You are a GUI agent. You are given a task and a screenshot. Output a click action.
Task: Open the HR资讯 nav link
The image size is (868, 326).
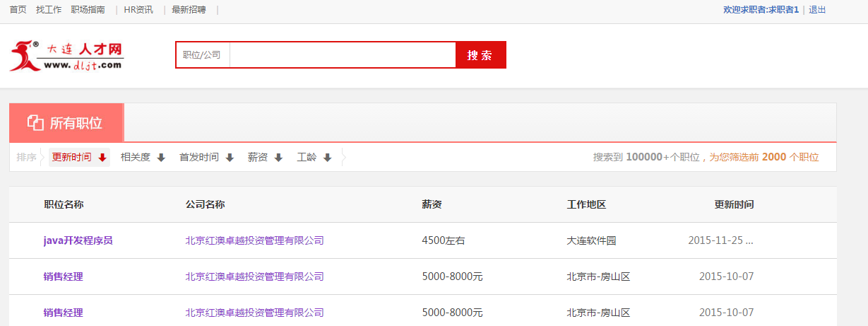138,10
